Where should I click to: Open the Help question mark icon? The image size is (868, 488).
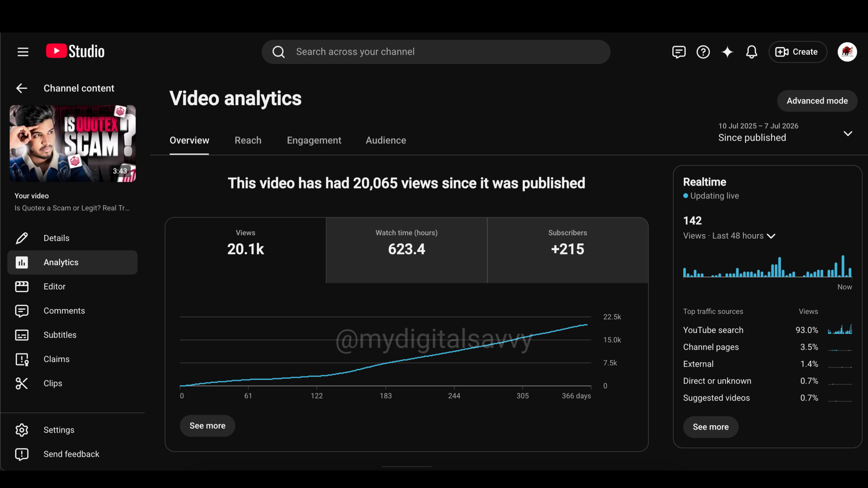[703, 52]
